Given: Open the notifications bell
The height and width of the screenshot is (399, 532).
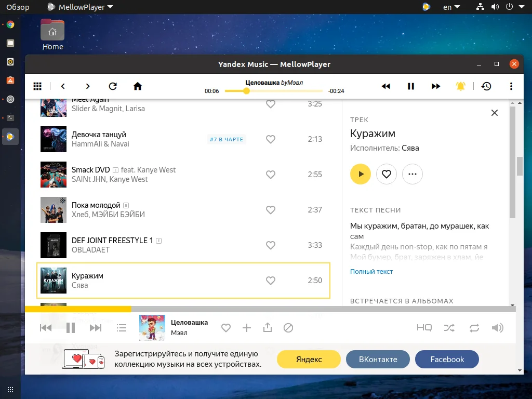Looking at the screenshot, I should (x=460, y=86).
